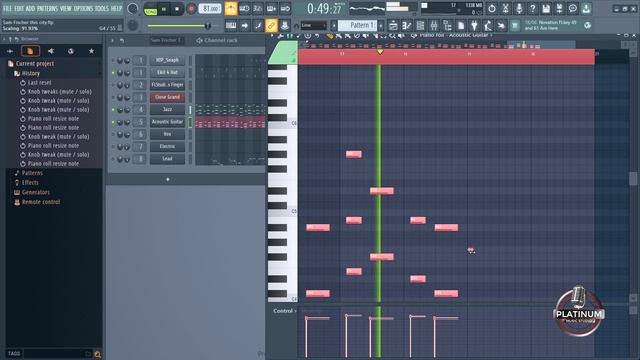
Task: Expand Remote control item in browser
Action: [41, 202]
